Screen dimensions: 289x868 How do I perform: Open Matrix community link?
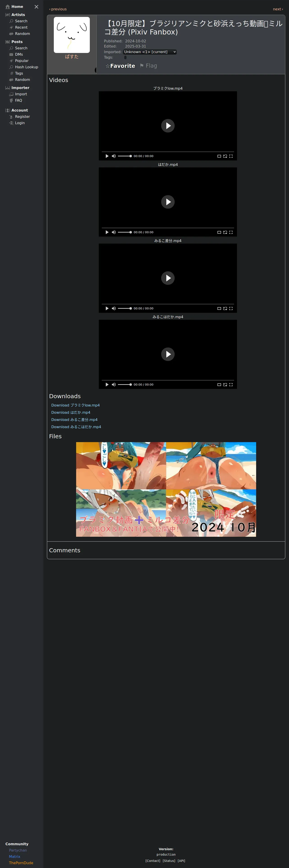coord(14,857)
